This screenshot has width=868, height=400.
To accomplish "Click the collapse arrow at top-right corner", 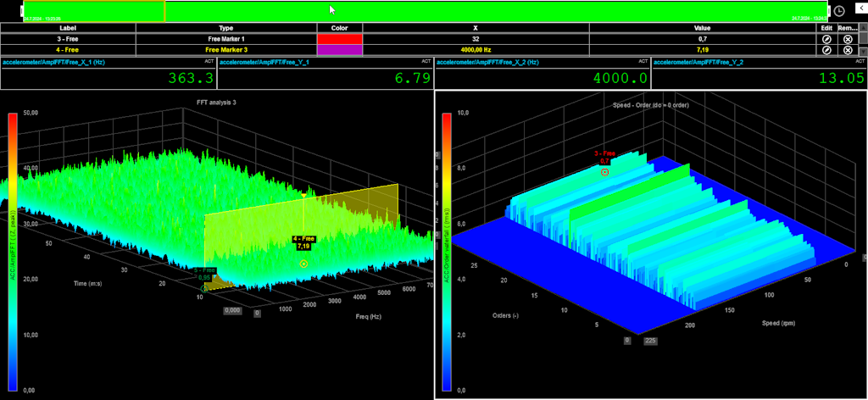I will [862, 8].
